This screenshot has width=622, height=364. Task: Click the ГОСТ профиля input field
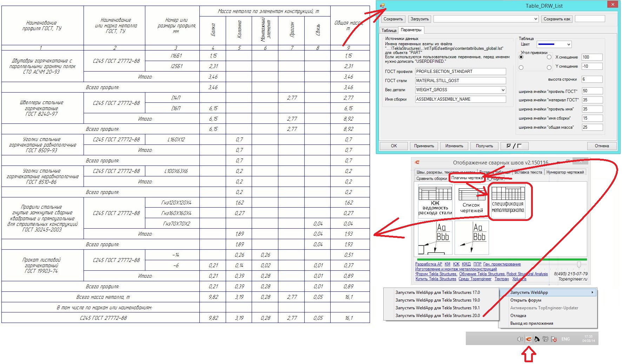[461, 72]
